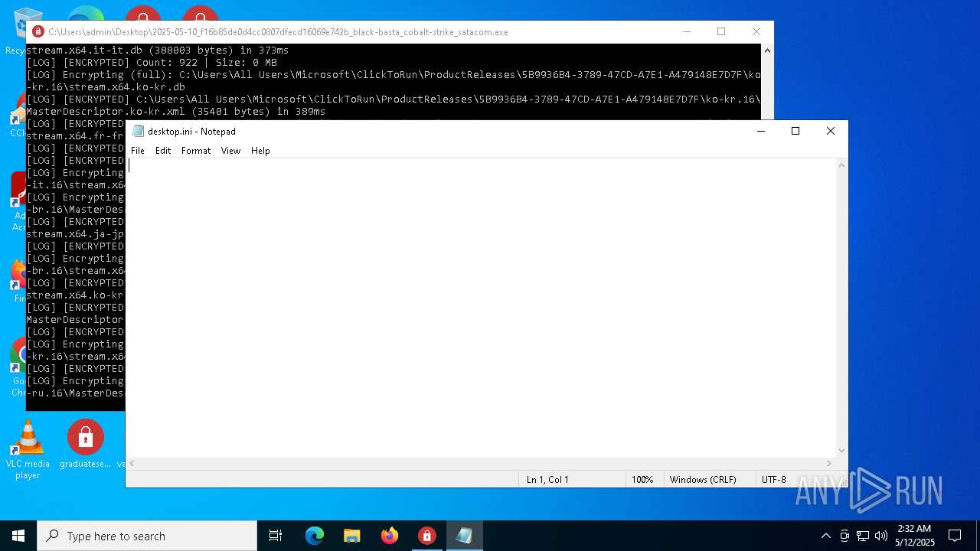Maximize the console window
This screenshot has height=551, width=980.
point(720,31)
